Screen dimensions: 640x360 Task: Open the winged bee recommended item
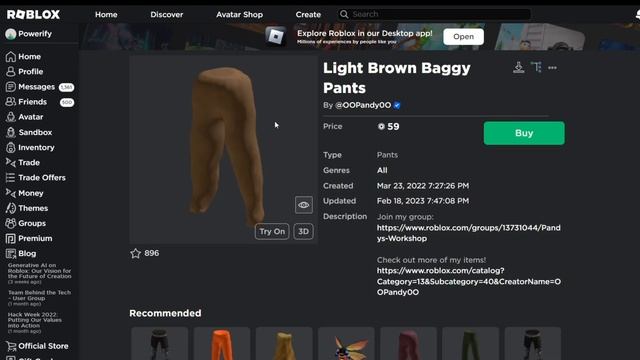346,344
